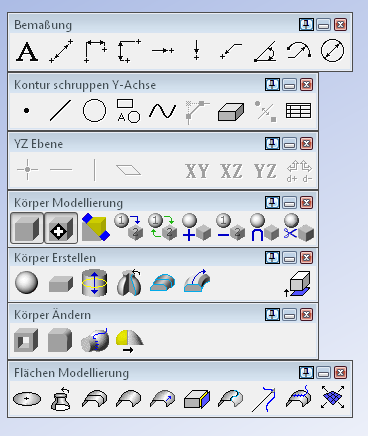Click the greyed trim/break points tool

(x=265, y=111)
